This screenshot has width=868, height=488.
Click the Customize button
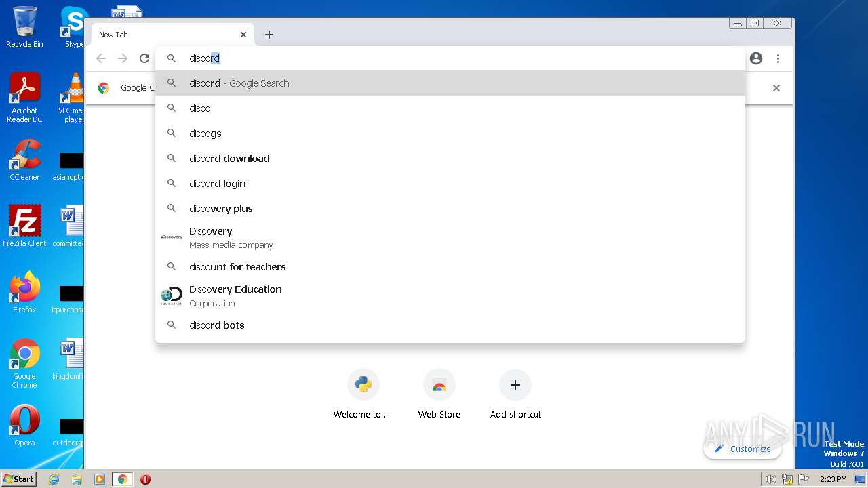pos(743,449)
